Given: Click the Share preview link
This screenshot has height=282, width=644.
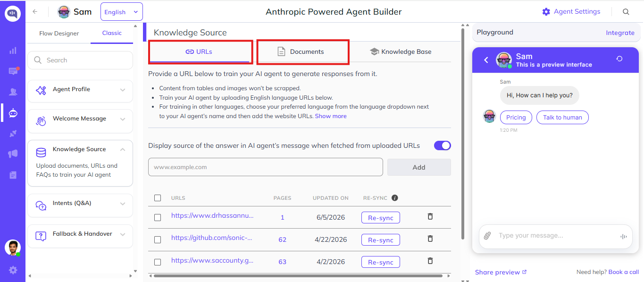Looking at the screenshot, I should 501,272.
